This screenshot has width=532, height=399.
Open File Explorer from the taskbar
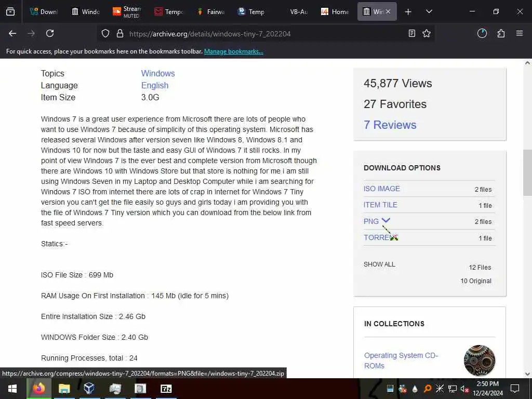tap(64, 389)
